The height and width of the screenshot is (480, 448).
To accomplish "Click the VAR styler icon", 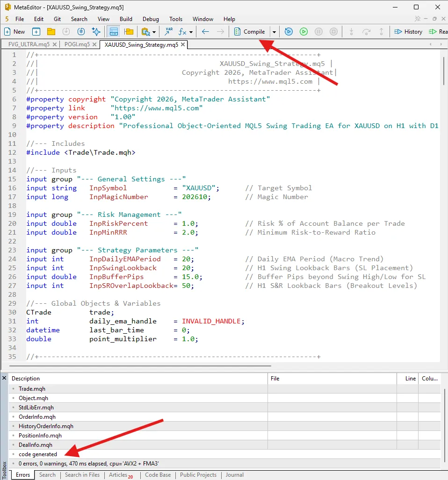I will (169, 31).
